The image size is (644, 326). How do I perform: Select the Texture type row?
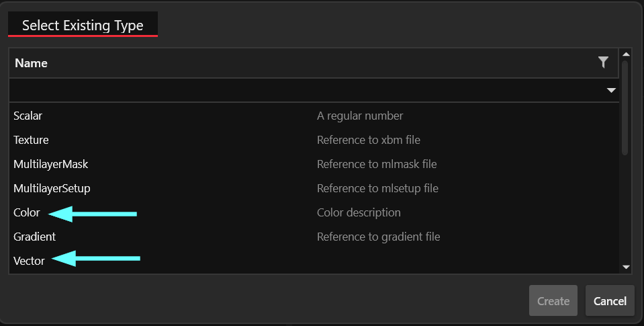point(31,140)
